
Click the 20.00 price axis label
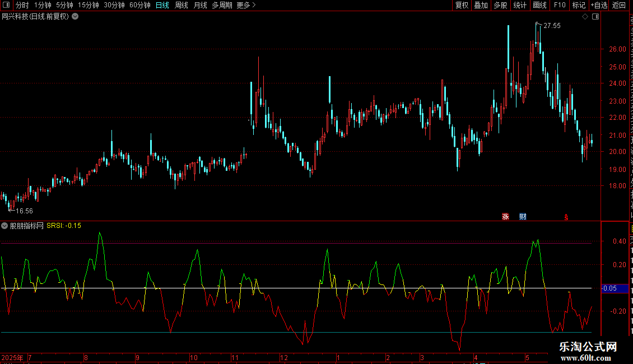(x=617, y=152)
